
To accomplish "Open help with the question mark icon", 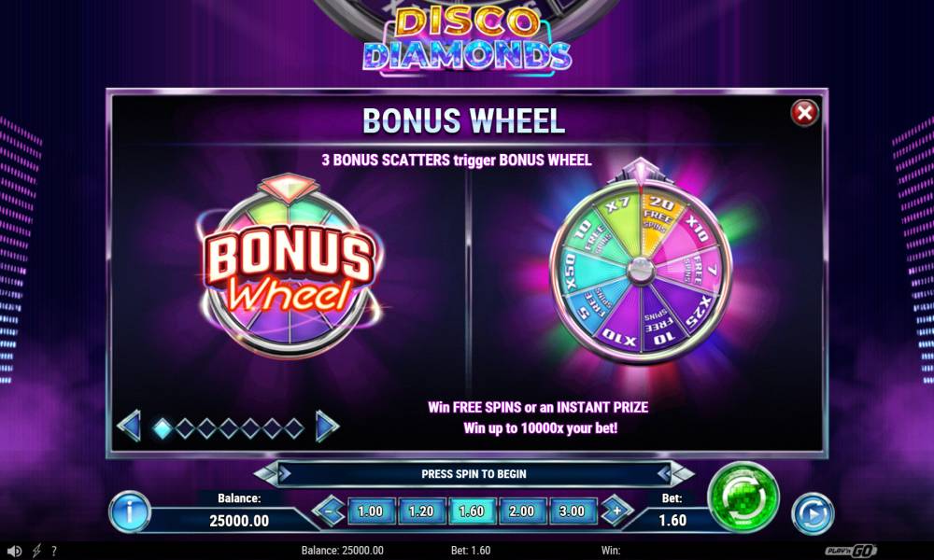I will pos(54,551).
